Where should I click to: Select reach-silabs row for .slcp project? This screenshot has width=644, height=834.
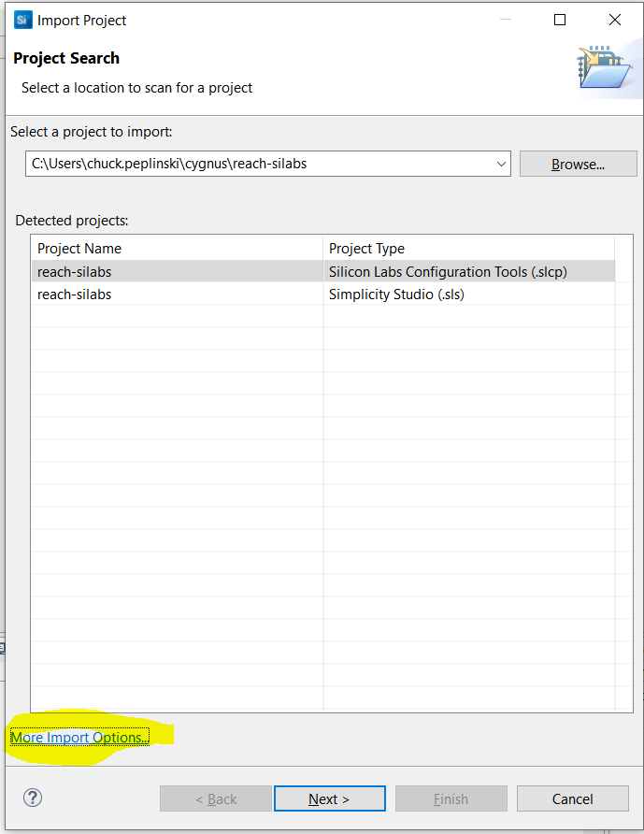(323, 271)
